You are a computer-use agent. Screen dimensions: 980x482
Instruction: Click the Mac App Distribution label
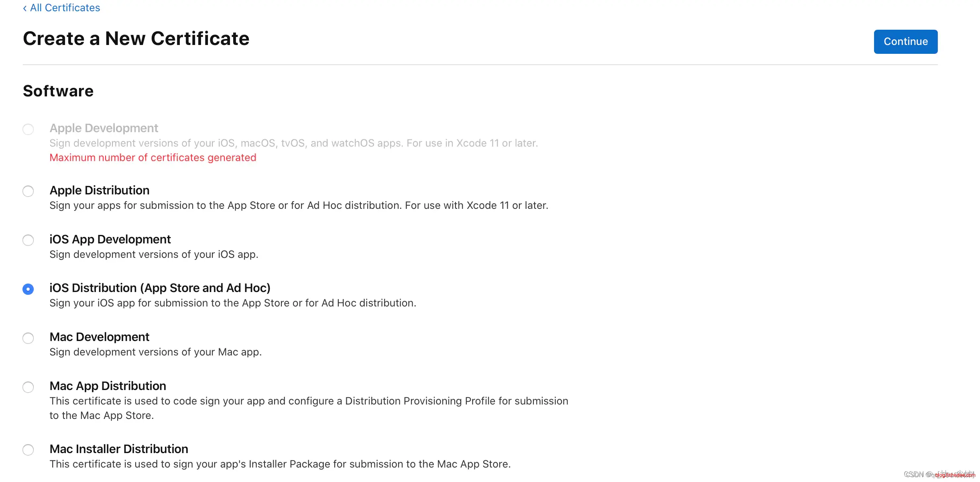click(x=108, y=386)
